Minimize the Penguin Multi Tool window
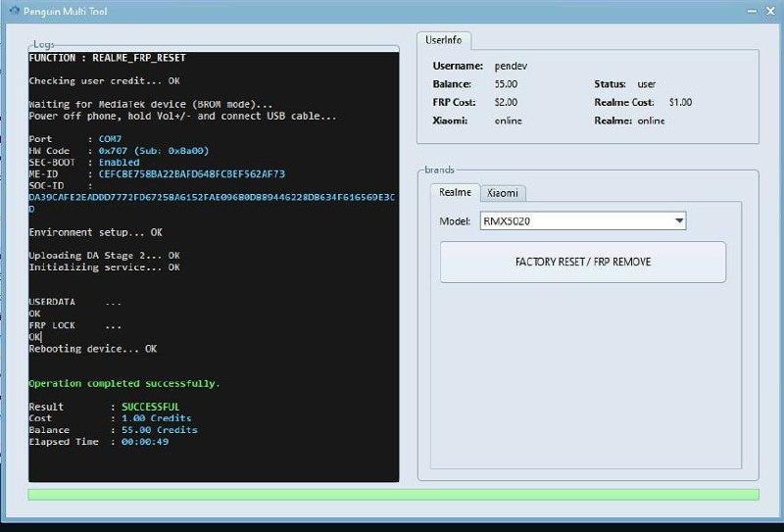784x532 pixels. 752,11
